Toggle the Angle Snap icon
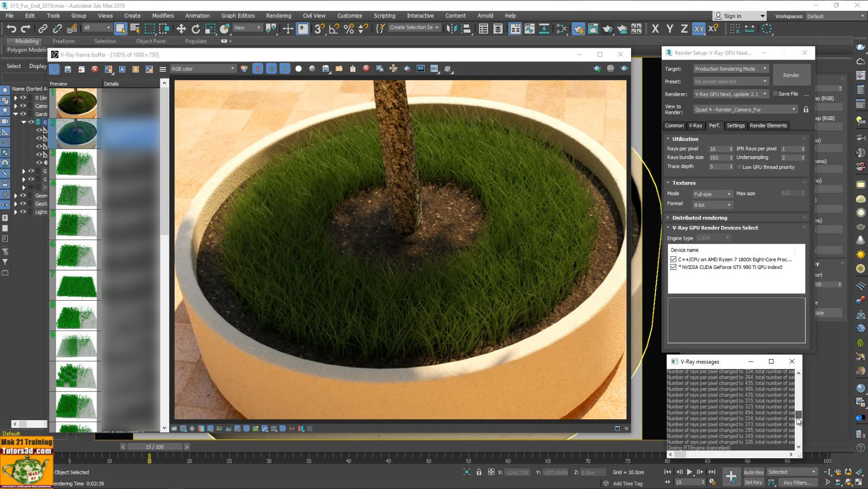 [x=334, y=29]
